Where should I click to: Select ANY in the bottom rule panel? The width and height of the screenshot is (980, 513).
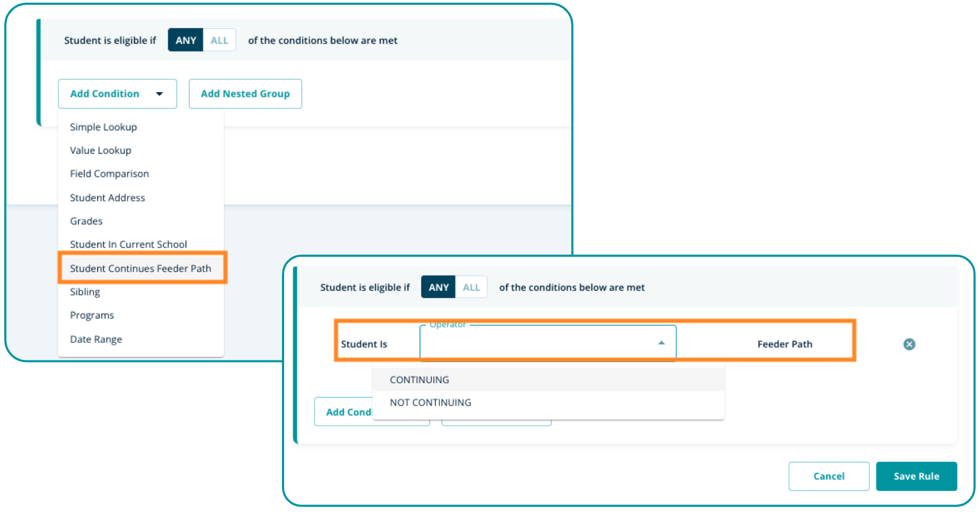[x=438, y=288]
